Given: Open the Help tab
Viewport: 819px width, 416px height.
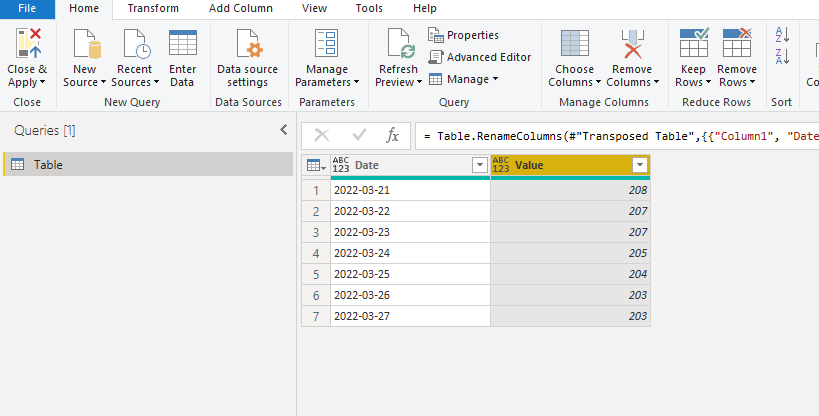Looking at the screenshot, I should [425, 9].
